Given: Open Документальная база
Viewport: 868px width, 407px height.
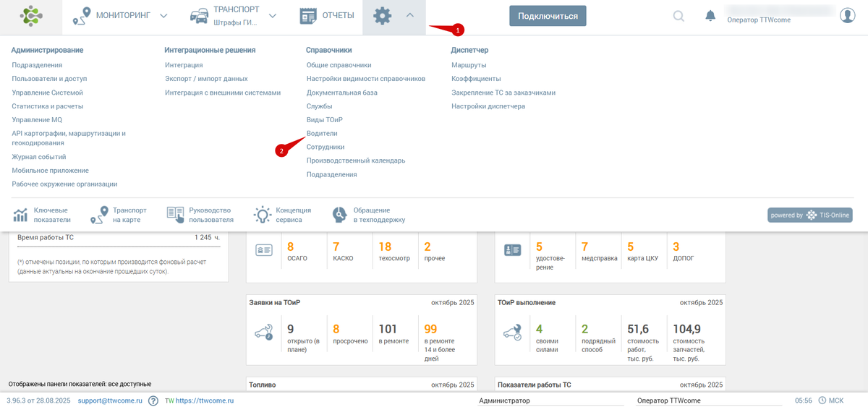Looking at the screenshot, I should [x=342, y=93].
